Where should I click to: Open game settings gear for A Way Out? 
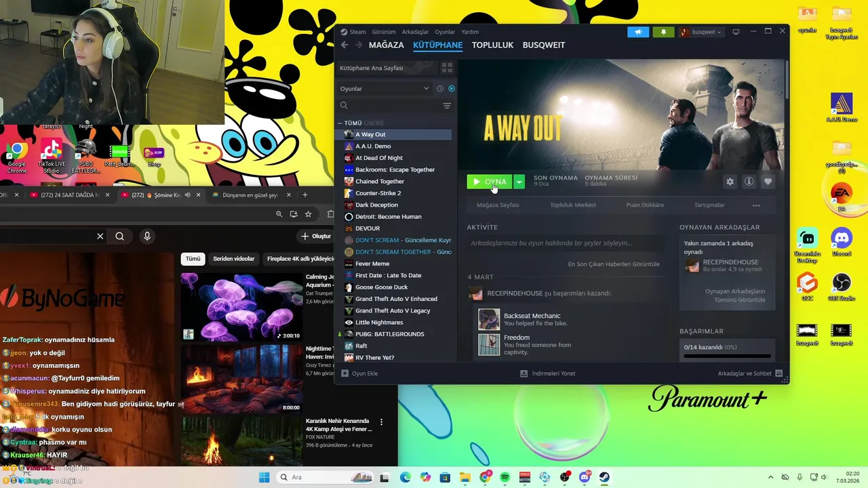click(730, 182)
